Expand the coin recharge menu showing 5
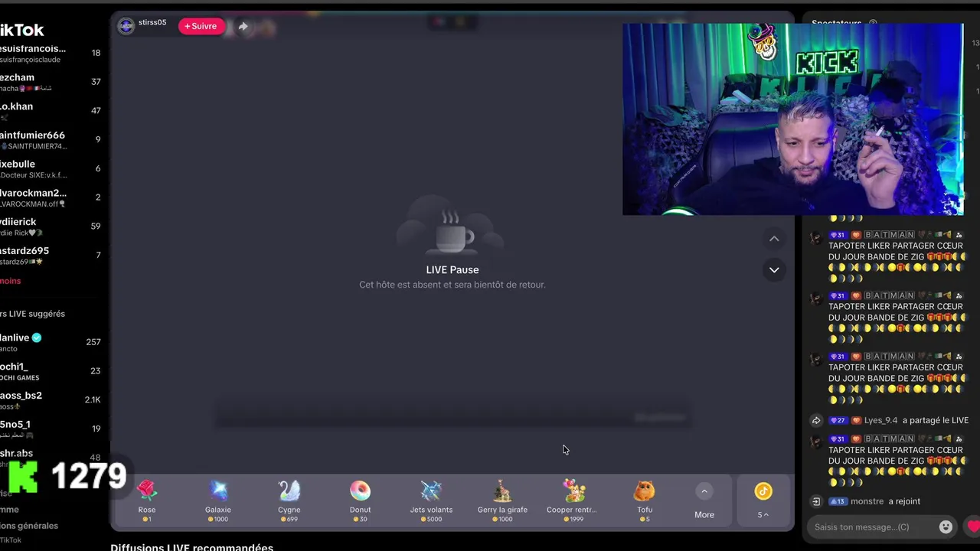Screen dimensions: 980x551 pos(763,514)
